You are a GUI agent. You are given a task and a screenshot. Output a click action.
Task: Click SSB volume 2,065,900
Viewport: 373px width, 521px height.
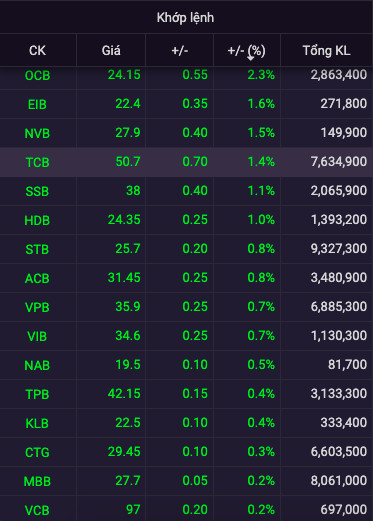[x=339, y=191]
